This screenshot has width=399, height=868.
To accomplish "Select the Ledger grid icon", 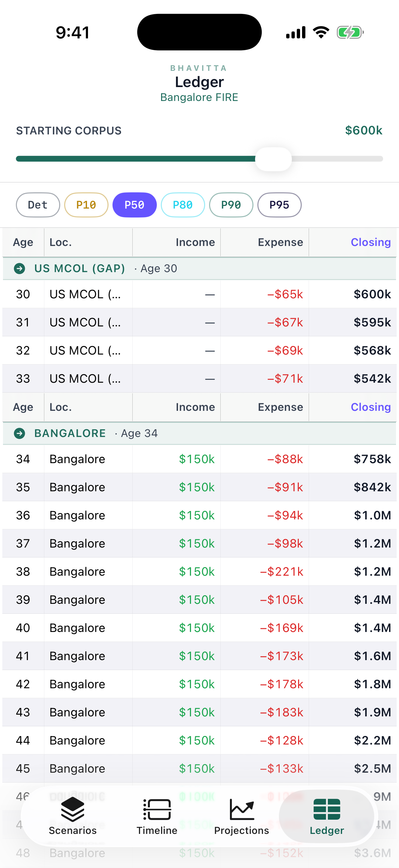I will click(x=327, y=809).
